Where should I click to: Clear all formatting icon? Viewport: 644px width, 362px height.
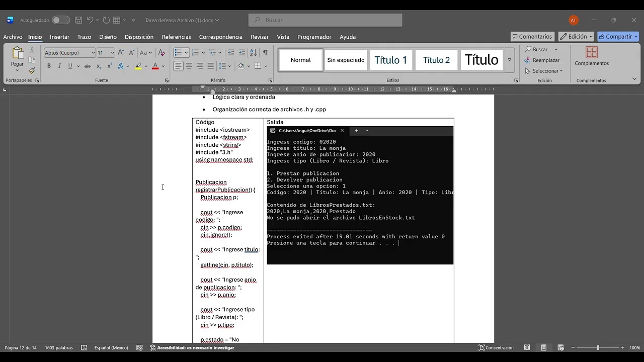coord(161,52)
